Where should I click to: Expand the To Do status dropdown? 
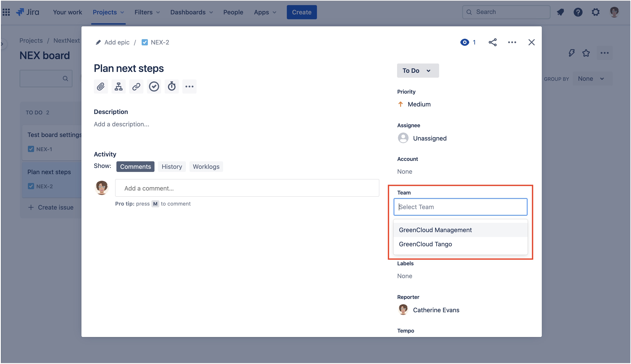(417, 71)
